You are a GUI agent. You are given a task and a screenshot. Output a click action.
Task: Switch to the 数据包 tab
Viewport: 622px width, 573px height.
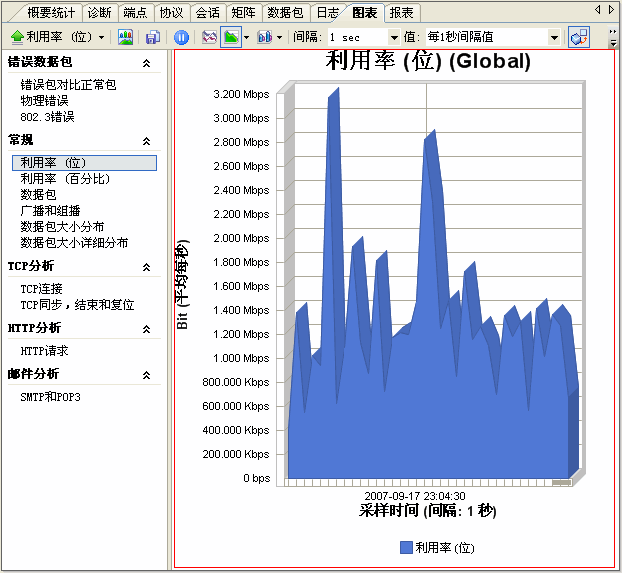pos(285,13)
